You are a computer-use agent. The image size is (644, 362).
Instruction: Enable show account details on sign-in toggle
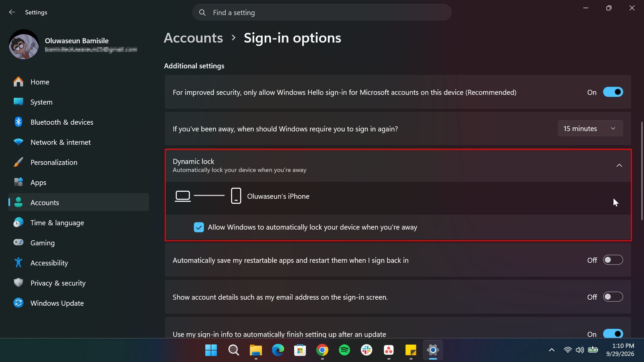613,297
